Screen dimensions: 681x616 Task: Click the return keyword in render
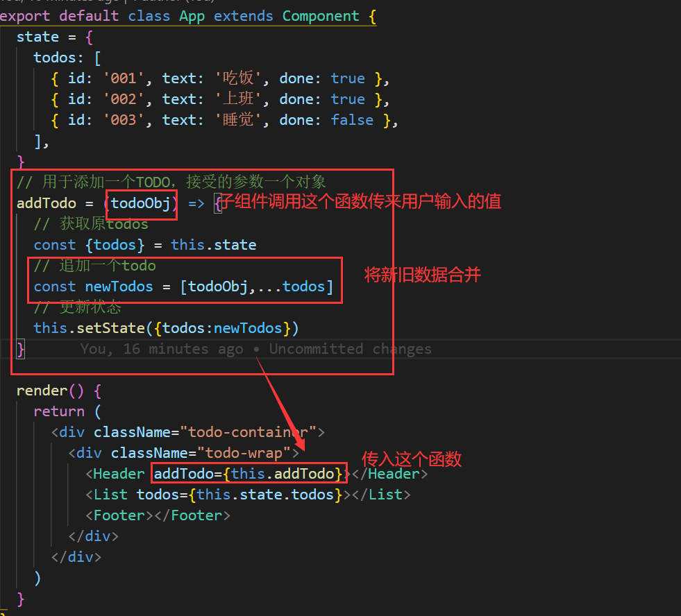[x=59, y=411]
